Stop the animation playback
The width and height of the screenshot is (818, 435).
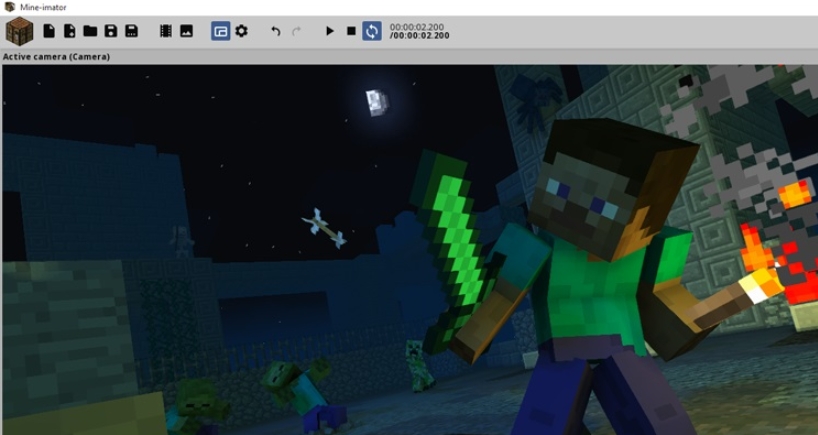point(351,31)
